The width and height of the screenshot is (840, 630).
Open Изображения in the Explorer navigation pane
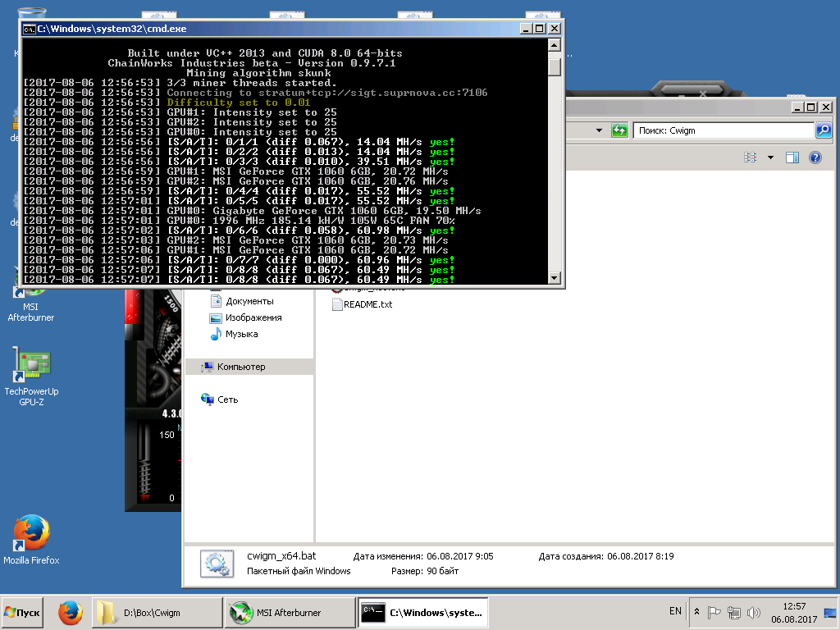tap(253, 317)
